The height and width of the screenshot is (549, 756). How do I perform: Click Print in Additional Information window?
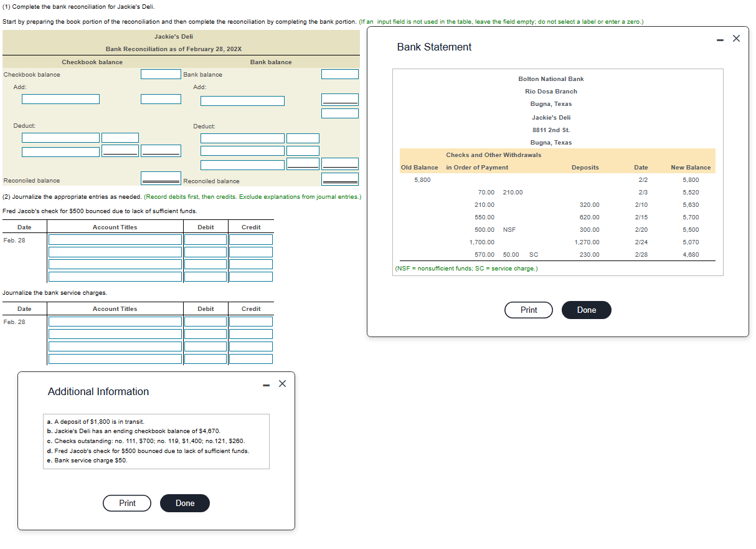click(127, 503)
